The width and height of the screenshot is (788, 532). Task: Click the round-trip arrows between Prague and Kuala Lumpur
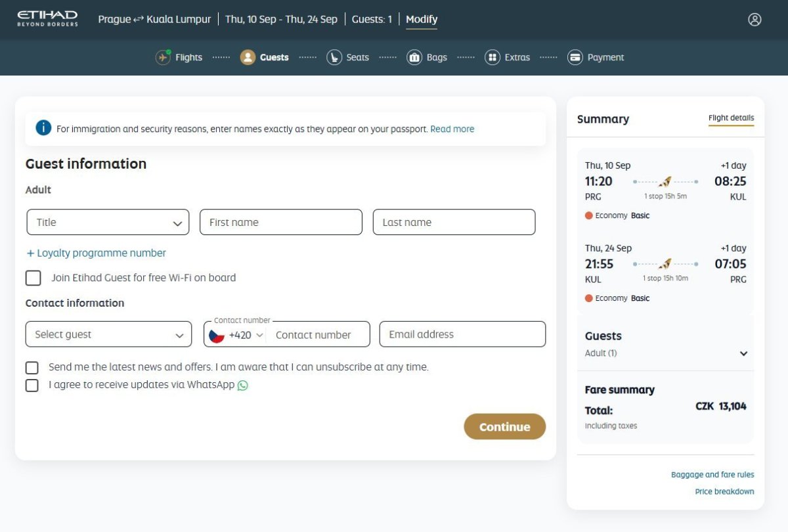(139, 20)
